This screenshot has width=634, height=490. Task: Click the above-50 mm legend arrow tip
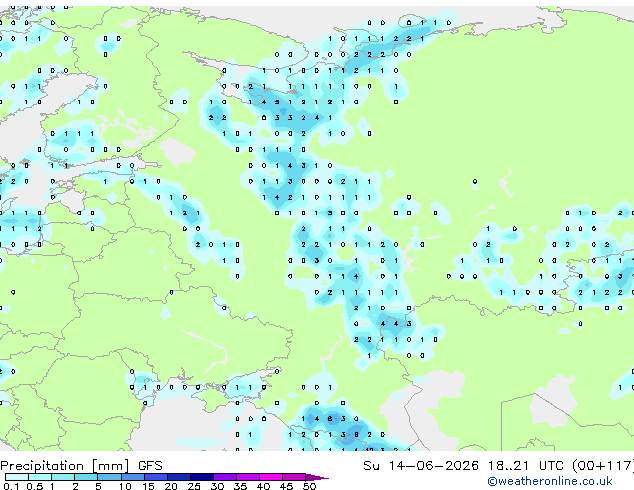[x=317, y=477]
